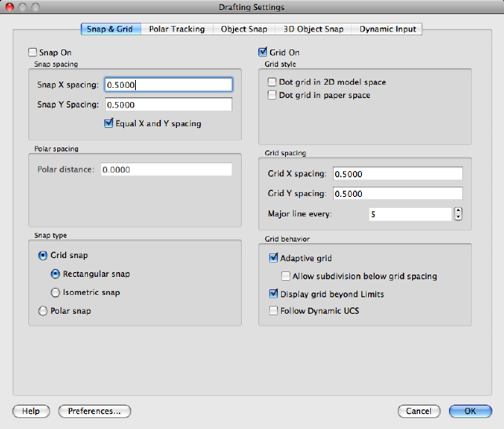
Task: Click the Snap Y Spacing field
Action: click(167, 104)
